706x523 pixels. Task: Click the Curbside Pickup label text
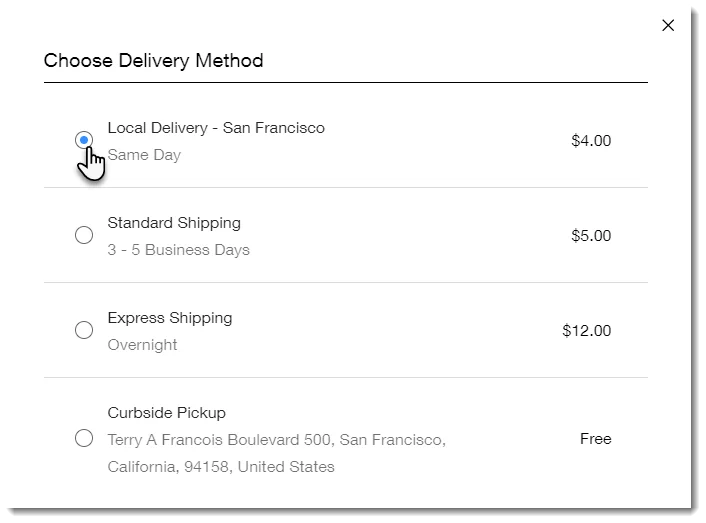click(x=167, y=413)
